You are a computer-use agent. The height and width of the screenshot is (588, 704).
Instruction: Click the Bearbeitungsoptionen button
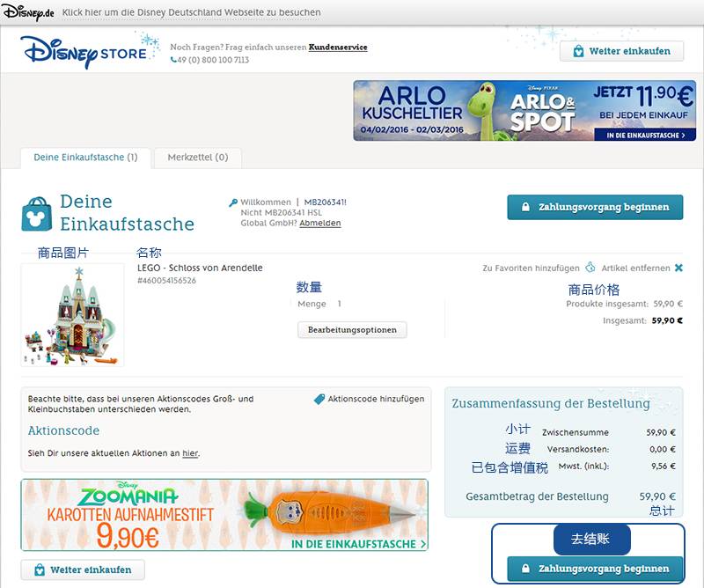point(353,330)
